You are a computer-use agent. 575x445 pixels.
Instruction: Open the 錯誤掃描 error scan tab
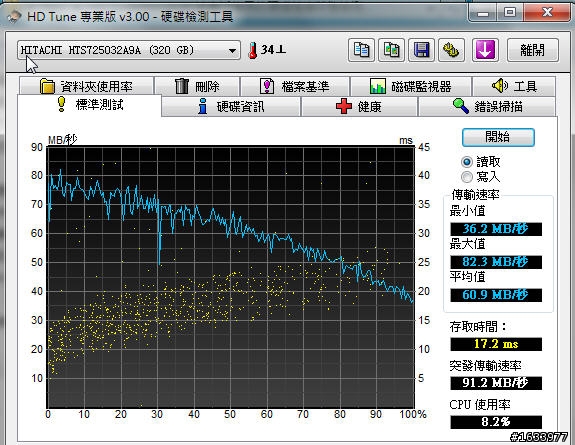pos(487,107)
